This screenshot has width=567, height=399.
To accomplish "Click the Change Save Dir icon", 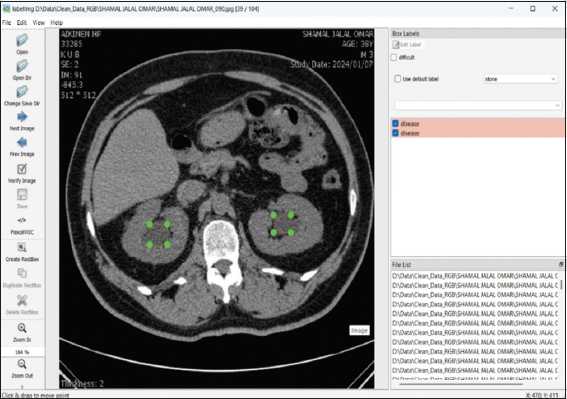I will [22, 92].
